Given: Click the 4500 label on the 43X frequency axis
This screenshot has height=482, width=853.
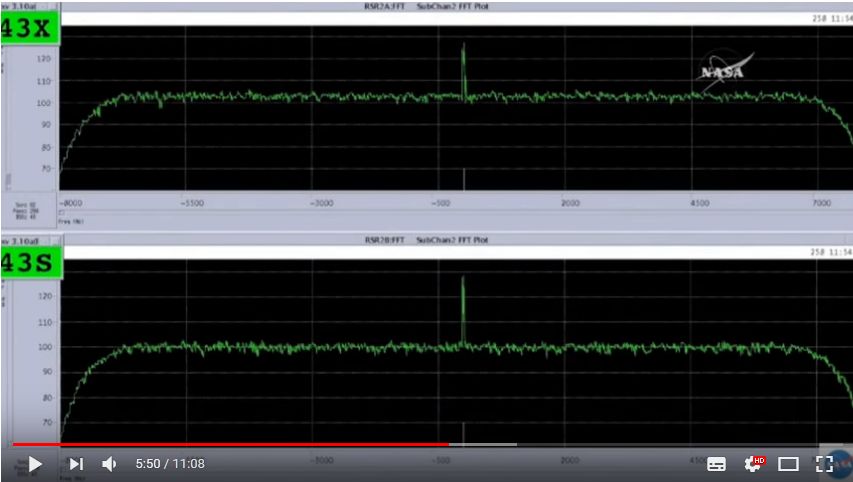Looking at the screenshot, I should point(700,203).
